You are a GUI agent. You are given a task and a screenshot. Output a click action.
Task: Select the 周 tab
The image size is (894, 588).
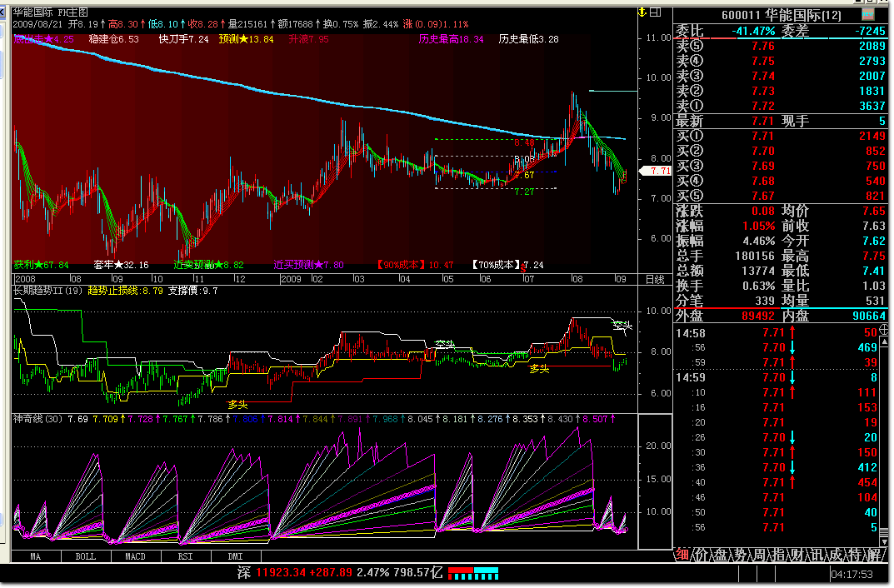(759, 555)
